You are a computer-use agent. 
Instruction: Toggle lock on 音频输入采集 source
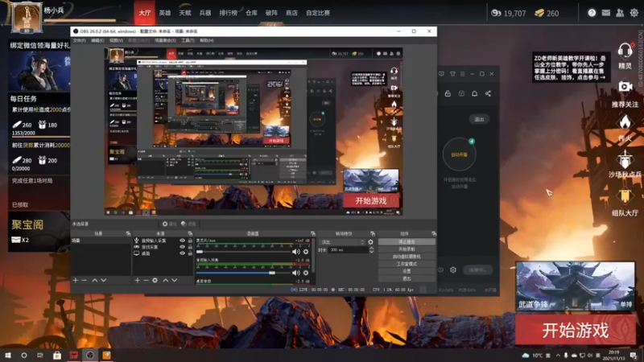190,241
